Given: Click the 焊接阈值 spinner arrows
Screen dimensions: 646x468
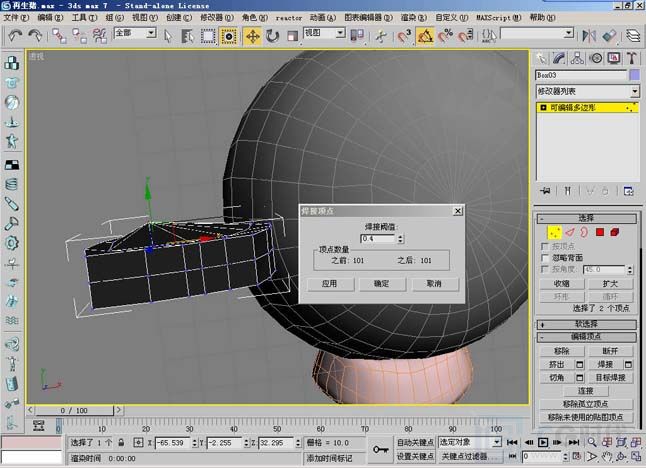Looking at the screenshot, I should pyautogui.click(x=400, y=239).
